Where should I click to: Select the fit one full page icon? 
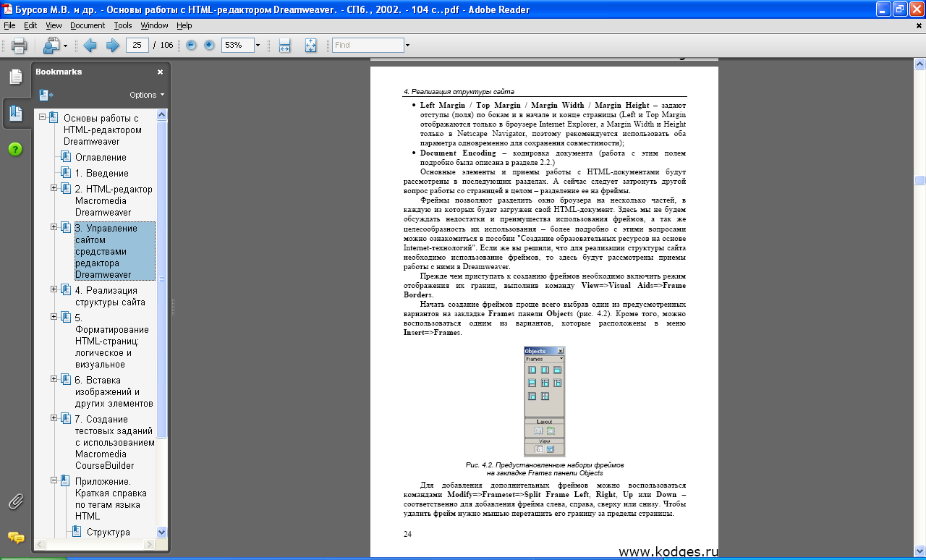click(310, 45)
